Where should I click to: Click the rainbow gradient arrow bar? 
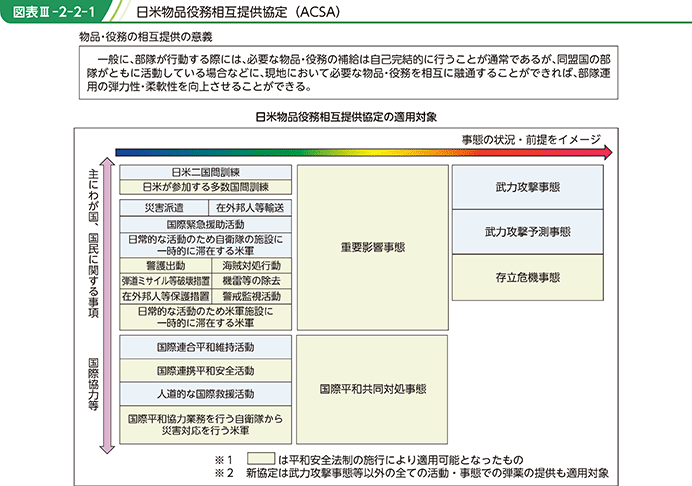[364, 152]
